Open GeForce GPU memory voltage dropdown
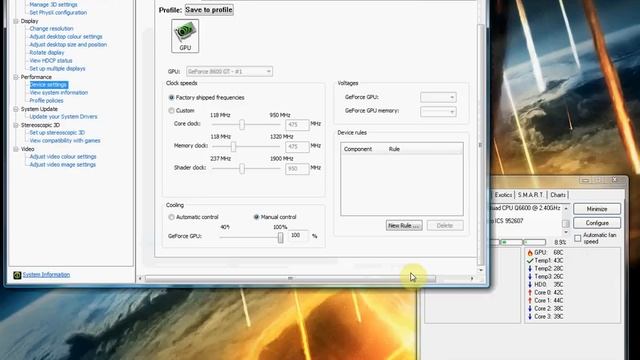 pos(438,111)
